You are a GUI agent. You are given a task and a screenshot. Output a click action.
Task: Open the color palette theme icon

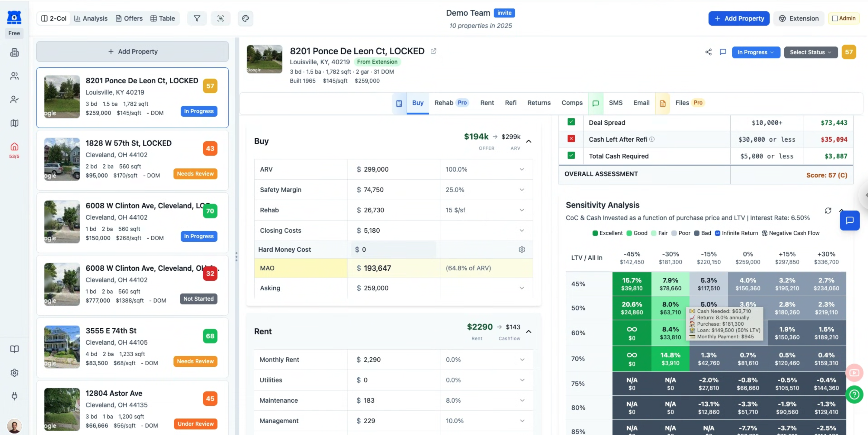click(245, 18)
